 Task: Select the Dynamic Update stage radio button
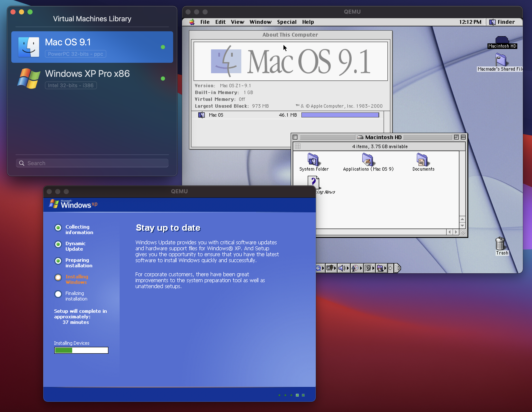(x=58, y=244)
